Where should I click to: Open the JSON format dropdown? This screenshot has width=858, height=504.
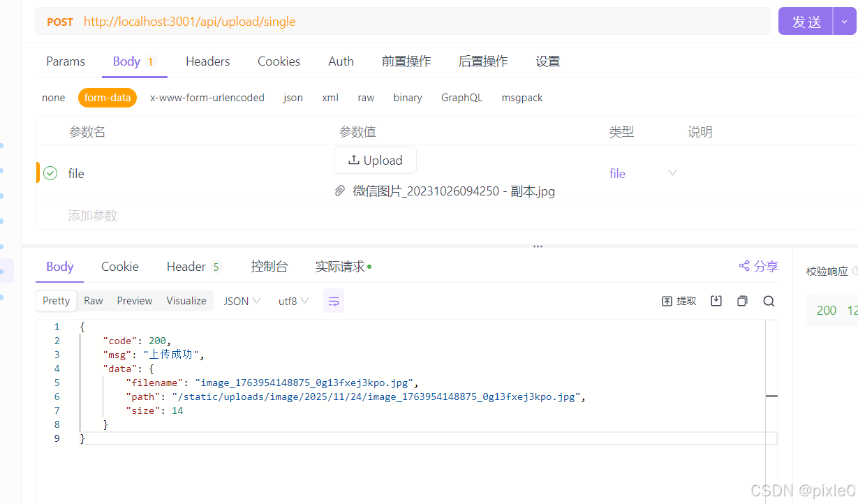242,301
